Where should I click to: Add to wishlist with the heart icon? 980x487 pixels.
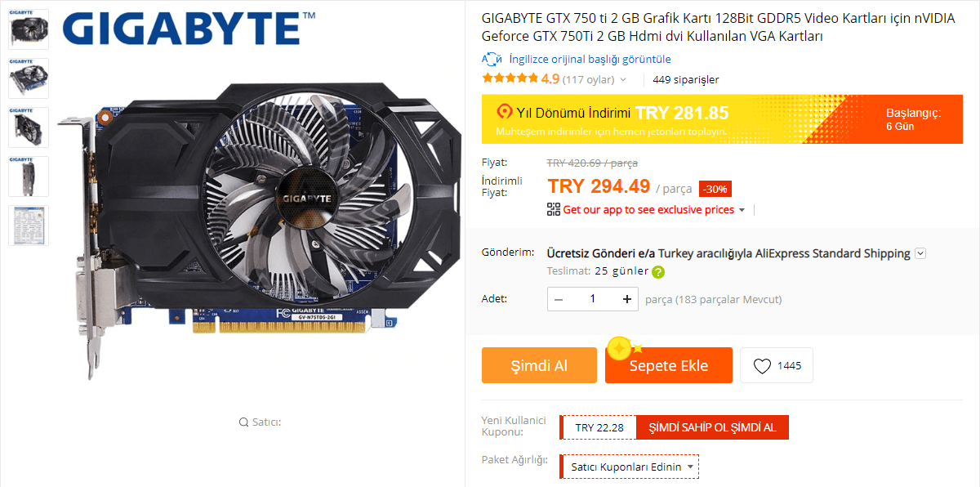761,366
